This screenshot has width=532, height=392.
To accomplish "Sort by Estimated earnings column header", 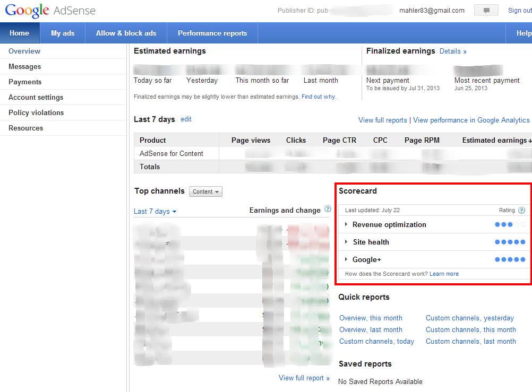I will pyautogui.click(x=495, y=140).
